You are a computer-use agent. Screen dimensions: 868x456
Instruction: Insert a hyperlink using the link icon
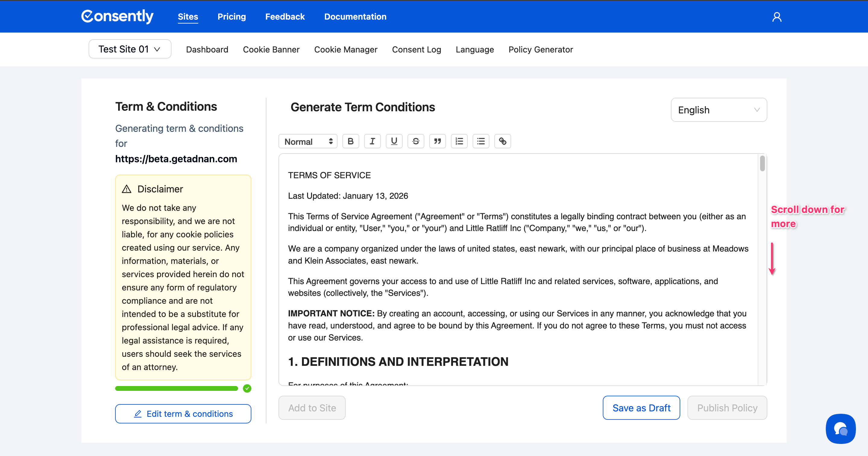tap(502, 141)
